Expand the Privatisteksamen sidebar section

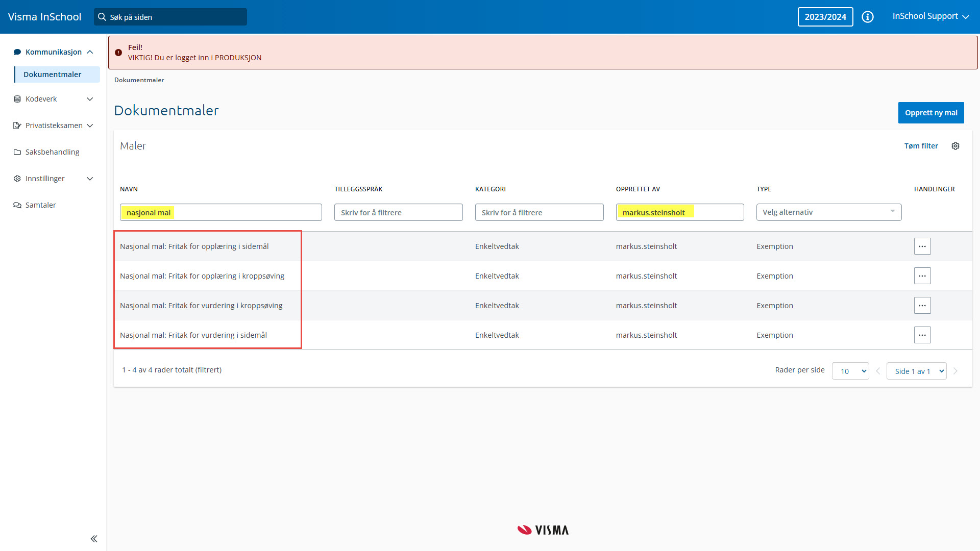(x=54, y=126)
